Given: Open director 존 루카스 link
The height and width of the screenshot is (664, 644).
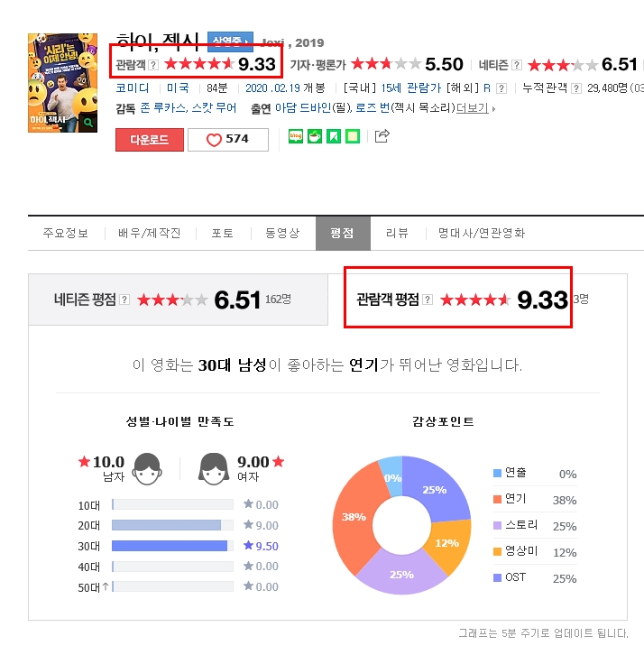Looking at the screenshot, I should 162,108.
